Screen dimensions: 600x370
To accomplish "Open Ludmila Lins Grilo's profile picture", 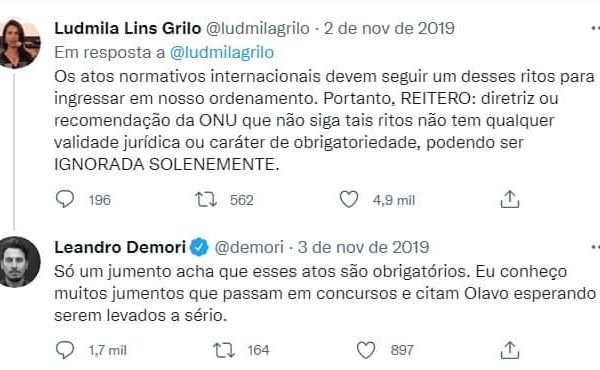I will click(19, 43).
